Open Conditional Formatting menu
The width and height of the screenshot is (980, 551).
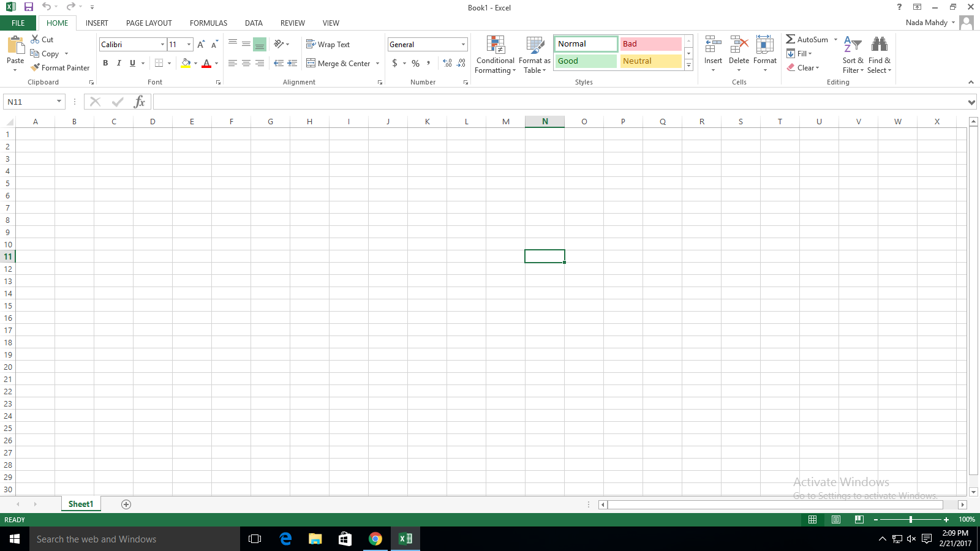(x=496, y=55)
